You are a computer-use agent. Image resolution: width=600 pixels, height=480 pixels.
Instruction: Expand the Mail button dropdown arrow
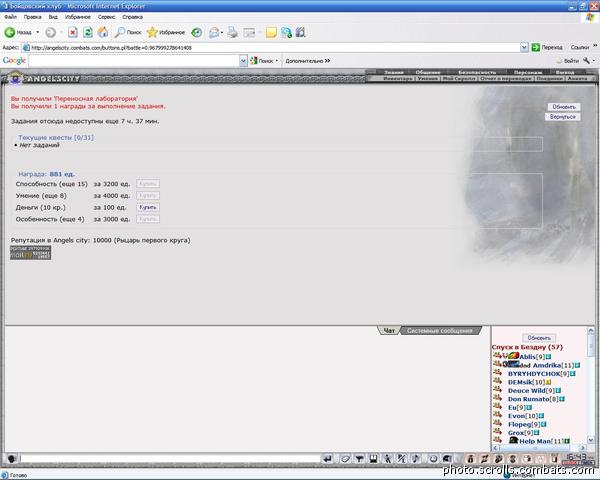click(222, 33)
